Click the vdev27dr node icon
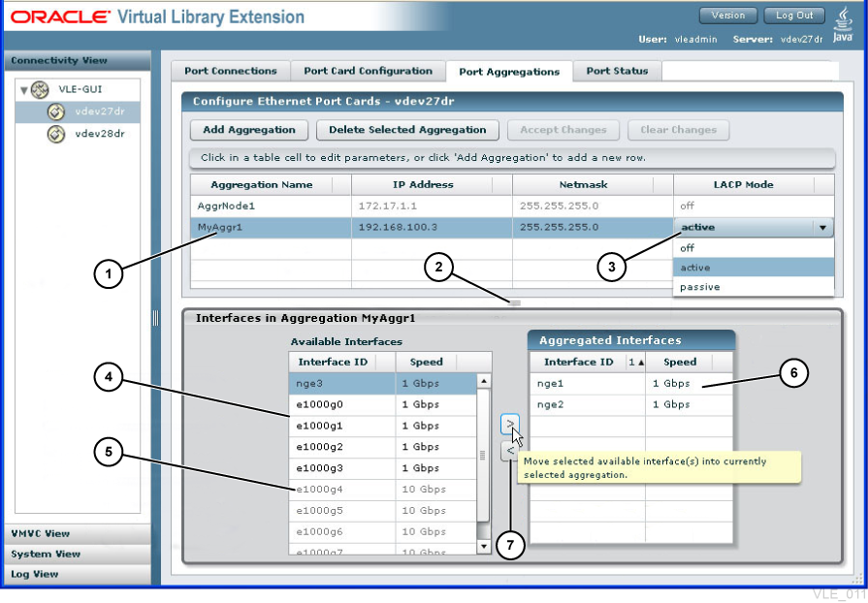The width and height of the screenshot is (868, 603). (56, 111)
